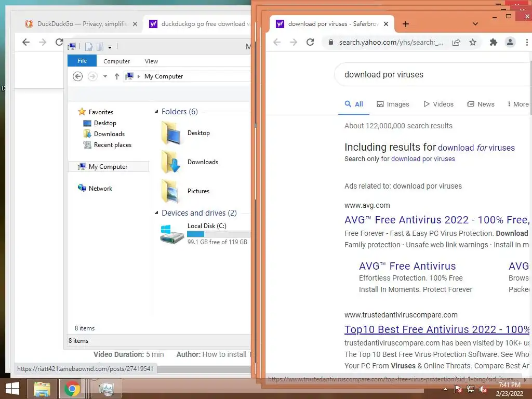
Task: Reload page in Yahoo search Chrome window
Action: pyautogui.click(x=310, y=42)
